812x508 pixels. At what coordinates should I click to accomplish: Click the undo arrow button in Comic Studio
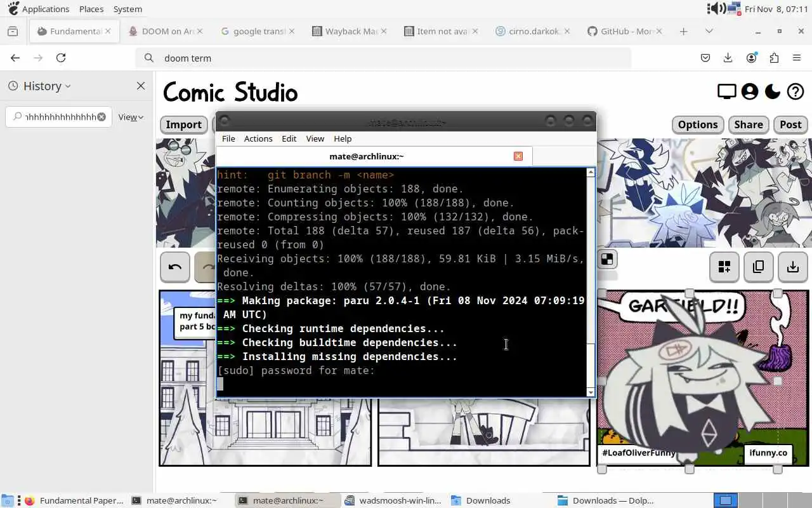click(x=175, y=267)
